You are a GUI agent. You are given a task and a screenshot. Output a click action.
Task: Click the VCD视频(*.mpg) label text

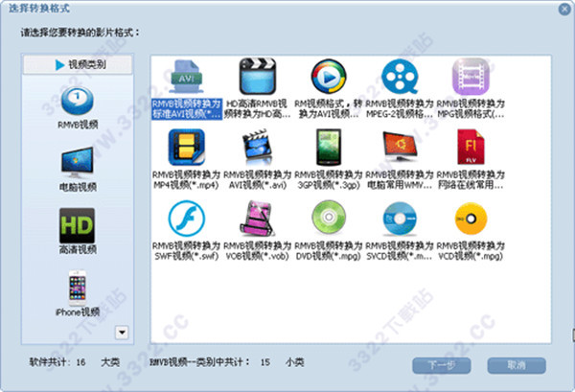(471, 256)
